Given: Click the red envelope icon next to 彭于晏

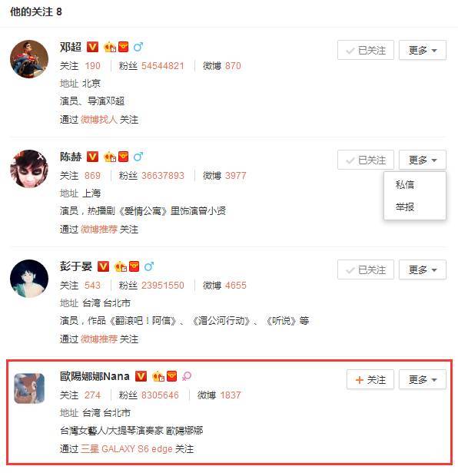Looking at the screenshot, I should (x=134, y=266).
